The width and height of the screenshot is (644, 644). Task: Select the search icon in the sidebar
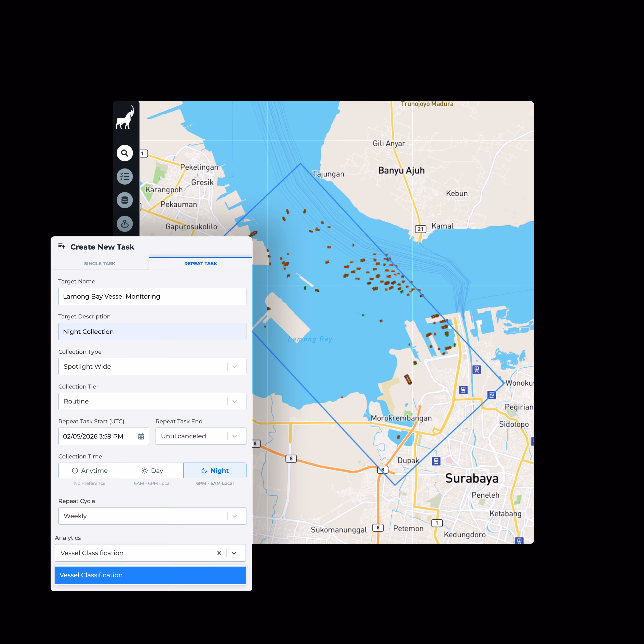click(x=125, y=153)
